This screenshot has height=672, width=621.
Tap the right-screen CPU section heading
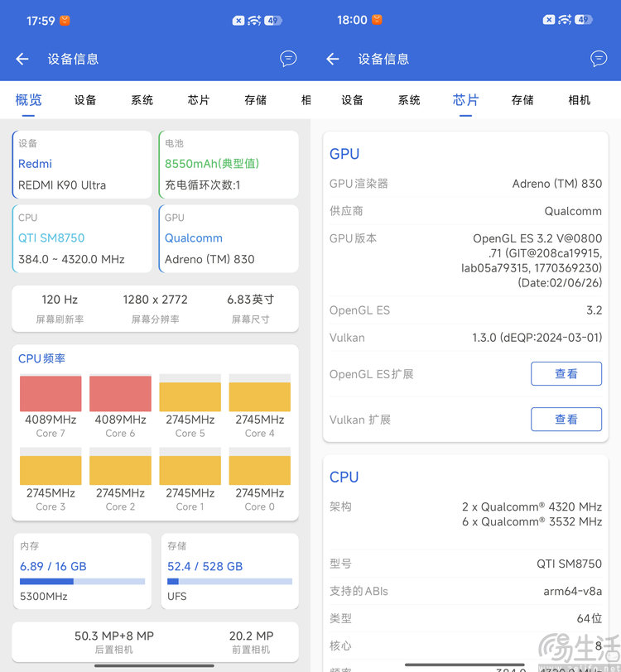[344, 477]
